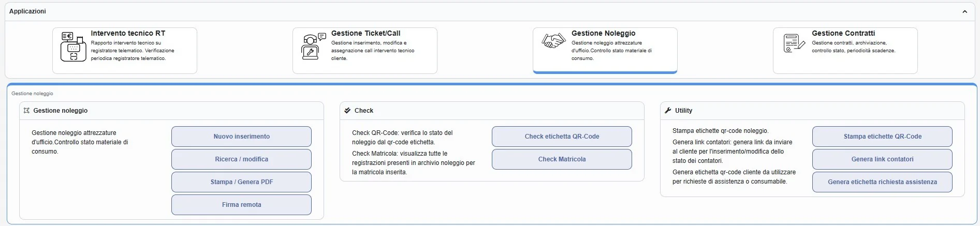The height and width of the screenshot is (226, 980).
Task: Click Stampa / Genera PDF button
Action: click(x=242, y=182)
